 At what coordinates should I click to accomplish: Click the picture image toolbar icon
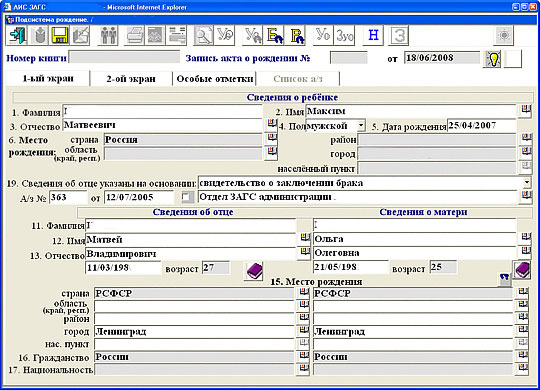(x=155, y=35)
